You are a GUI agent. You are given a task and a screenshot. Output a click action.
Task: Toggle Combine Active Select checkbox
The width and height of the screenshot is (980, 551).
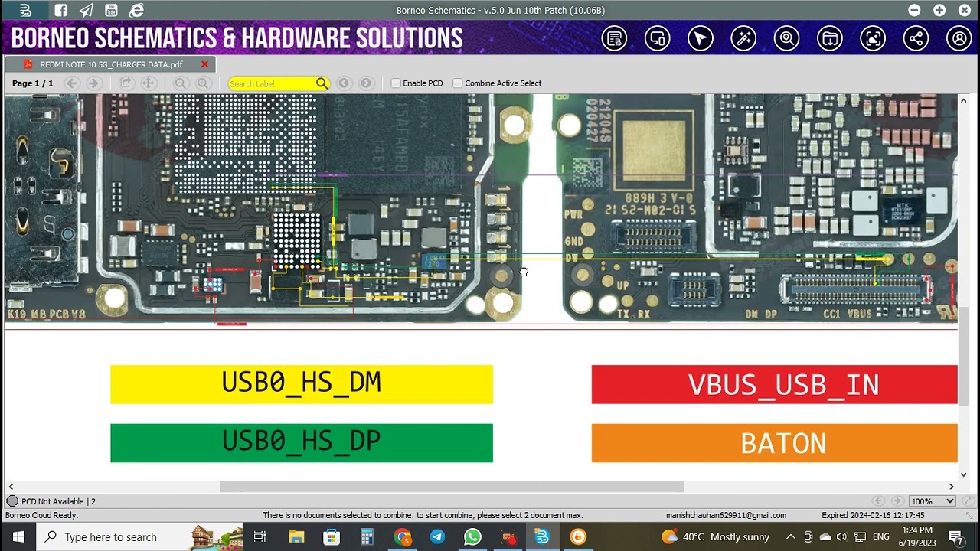coord(458,83)
